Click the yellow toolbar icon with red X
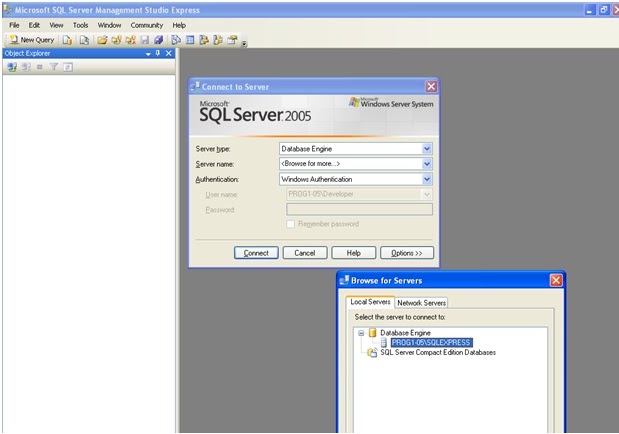Image resolution: width=619 pixels, height=434 pixels. pyautogui.click(x=131, y=40)
